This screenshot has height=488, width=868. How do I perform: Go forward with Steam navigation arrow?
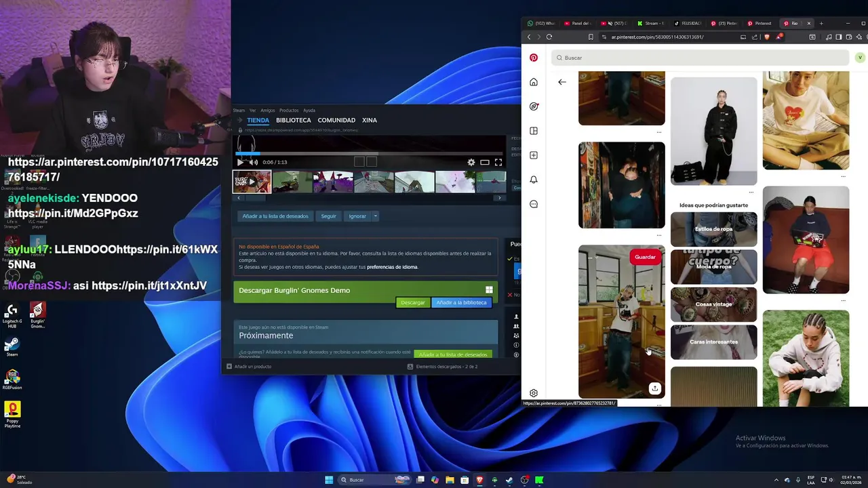240,120
